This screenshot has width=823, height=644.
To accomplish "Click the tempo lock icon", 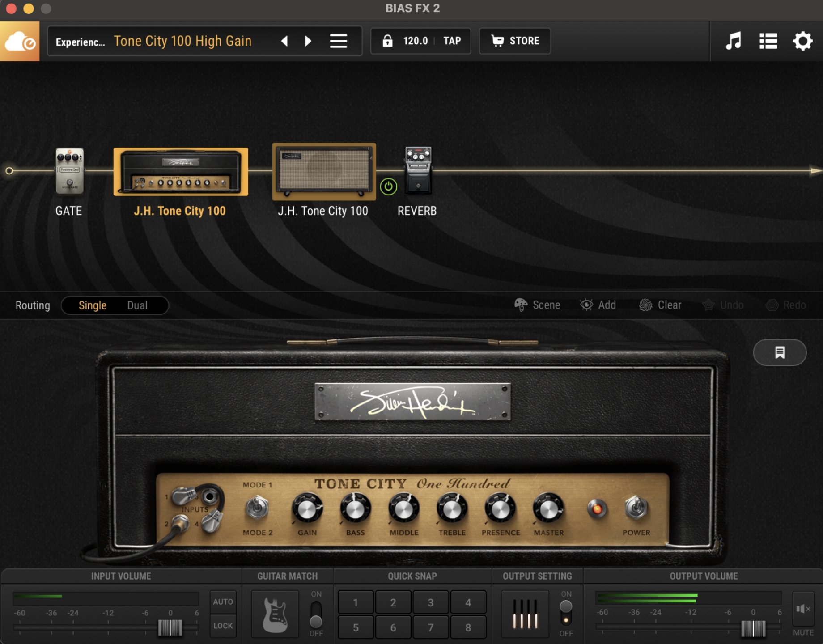I will point(387,41).
